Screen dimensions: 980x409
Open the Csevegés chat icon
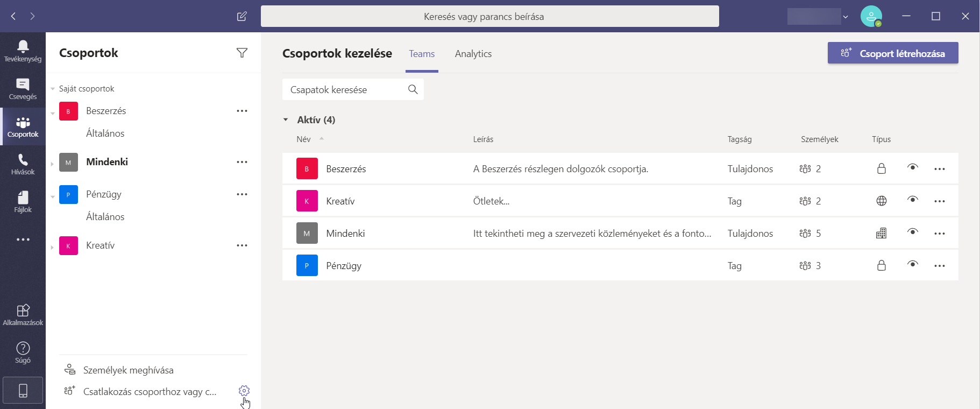(23, 89)
